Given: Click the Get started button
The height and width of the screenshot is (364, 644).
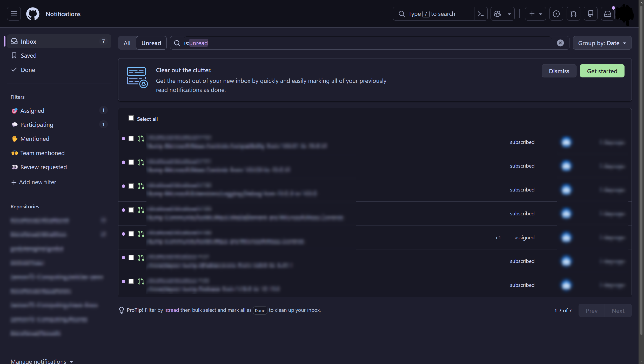Looking at the screenshot, I should (602, 71).
